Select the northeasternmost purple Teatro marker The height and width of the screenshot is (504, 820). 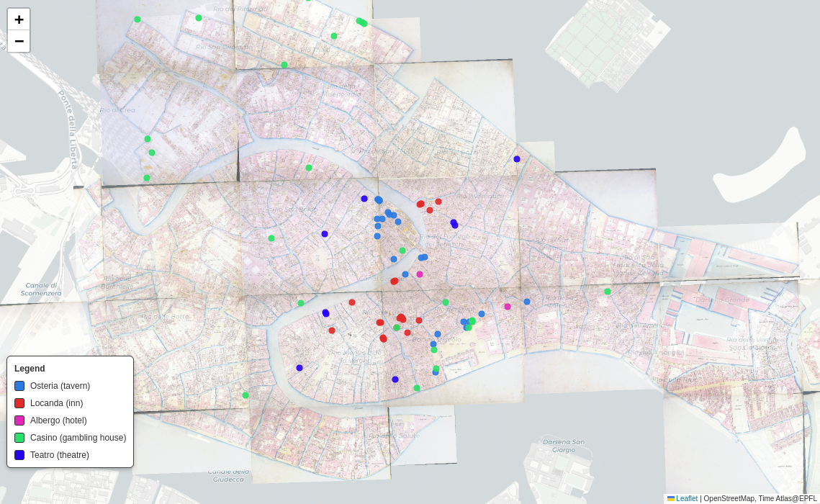(x=517, y=159)
